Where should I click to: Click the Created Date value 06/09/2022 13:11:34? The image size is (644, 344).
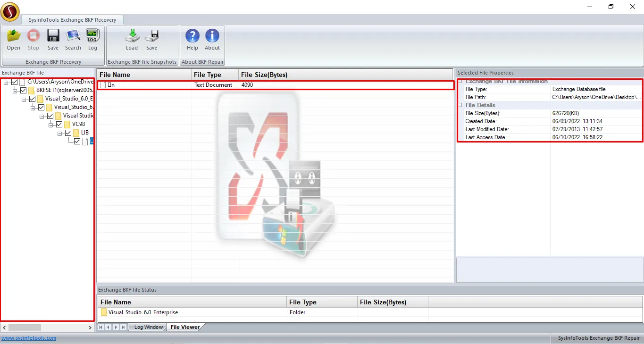coord(577,121)
